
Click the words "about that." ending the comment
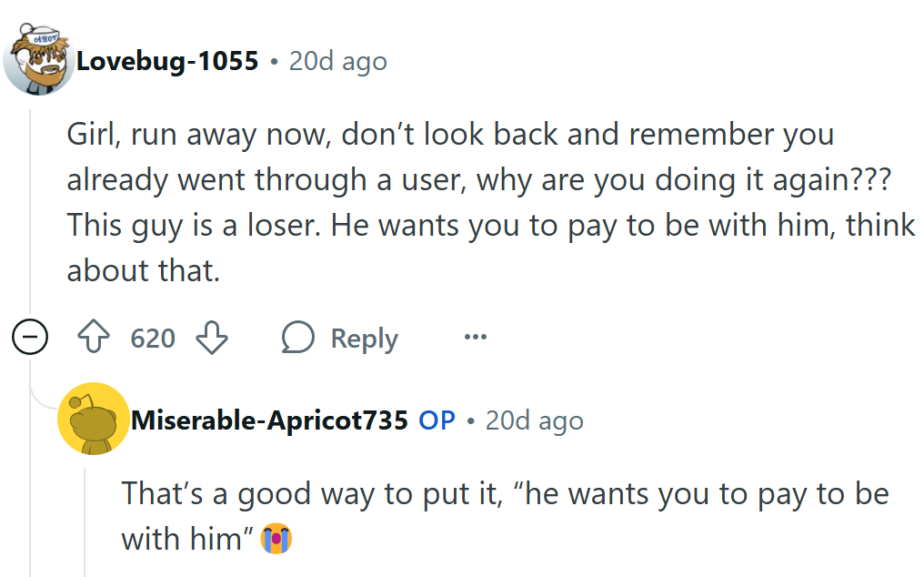coord(144,271)
